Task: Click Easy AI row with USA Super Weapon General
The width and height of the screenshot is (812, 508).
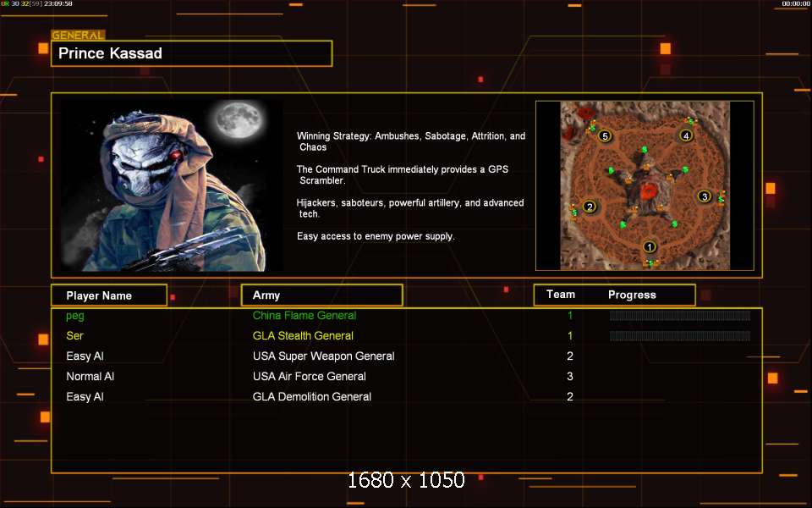Action: 407,356
